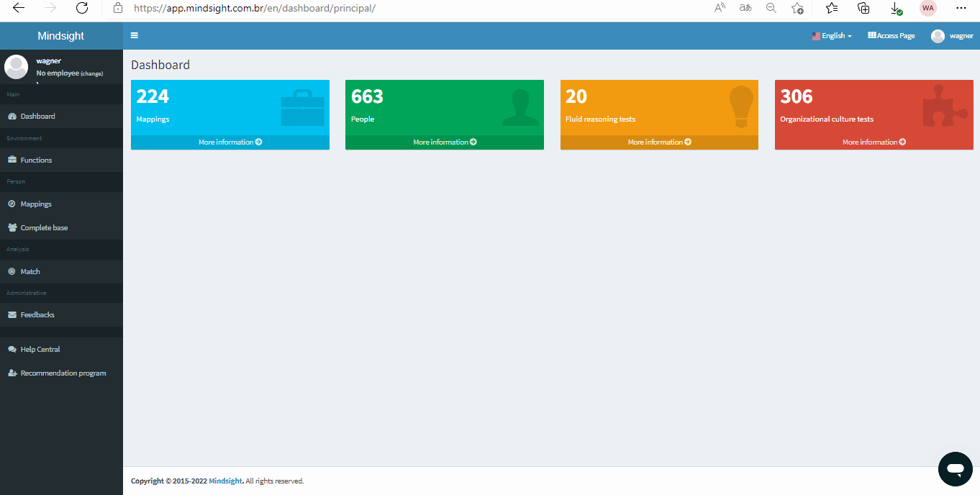Image resolution: width=980 pixels, height=495 pixels.
Task: Open Mappings in the sidebar
Action: coord(61,204)
